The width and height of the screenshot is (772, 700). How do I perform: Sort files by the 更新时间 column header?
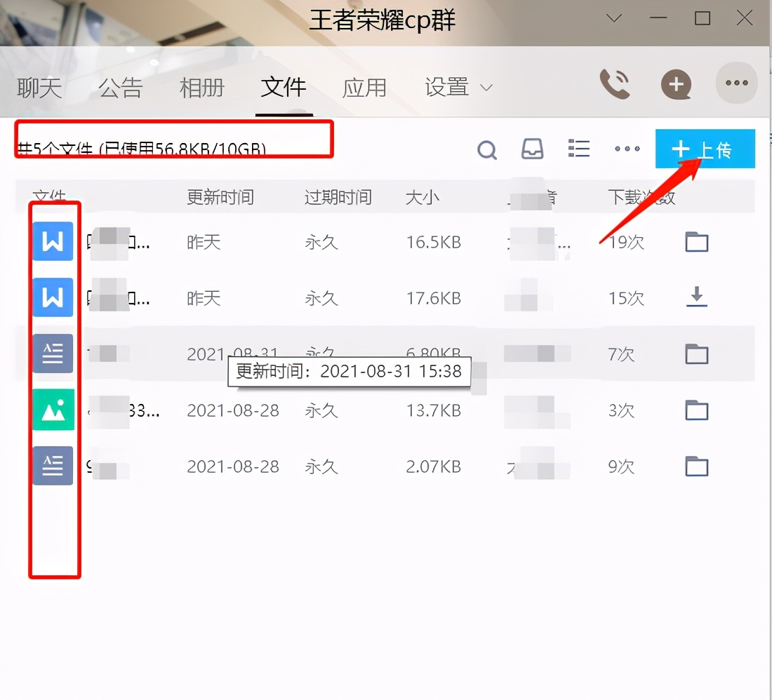point(221,197)
